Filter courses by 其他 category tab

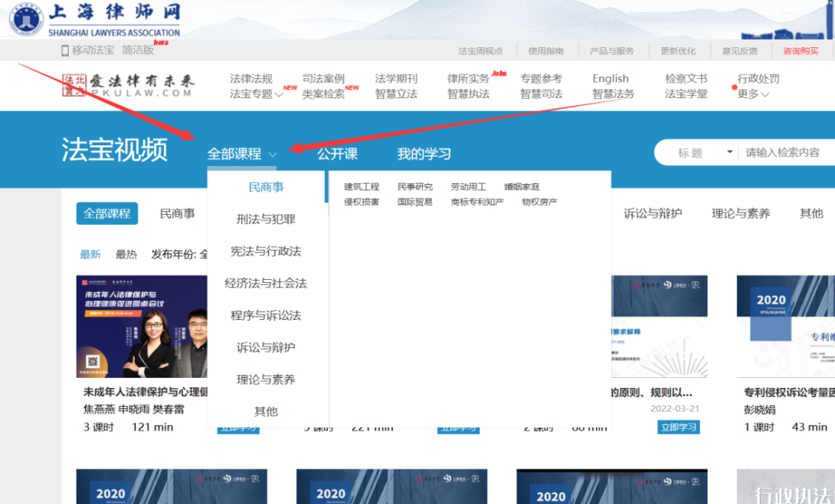pos(812,213)
